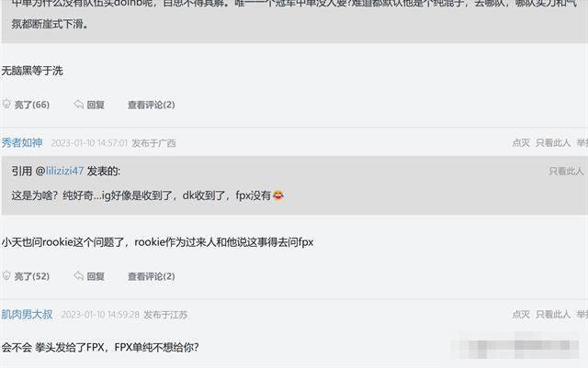Screen dimensions: 588x368
Task: Click the blurred watermark image at bottom right
Action: pos(516,345)
